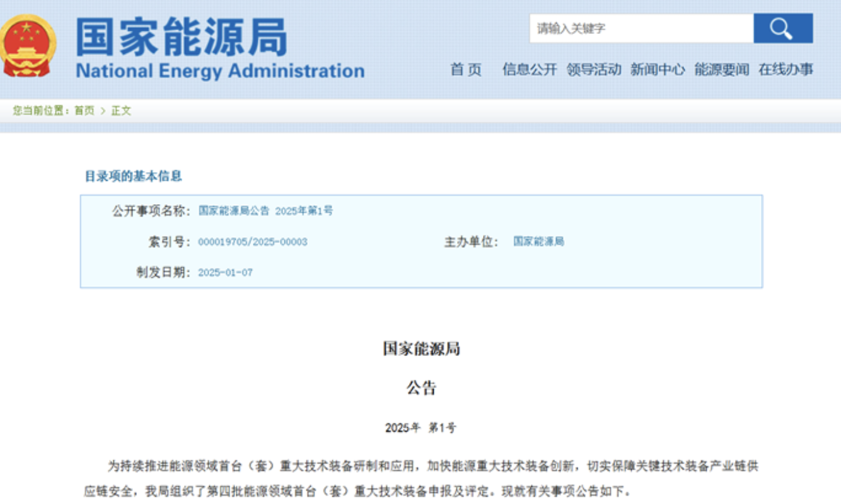Select the 目录项的基本信息 heading
841x504 pixels.
point(133,176)
